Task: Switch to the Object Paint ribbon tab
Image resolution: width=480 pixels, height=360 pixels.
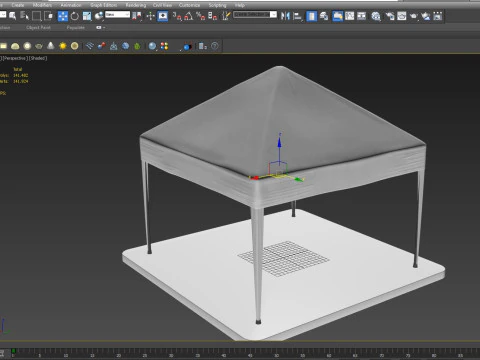Action: pyautogui.click(x=38, y=27)
